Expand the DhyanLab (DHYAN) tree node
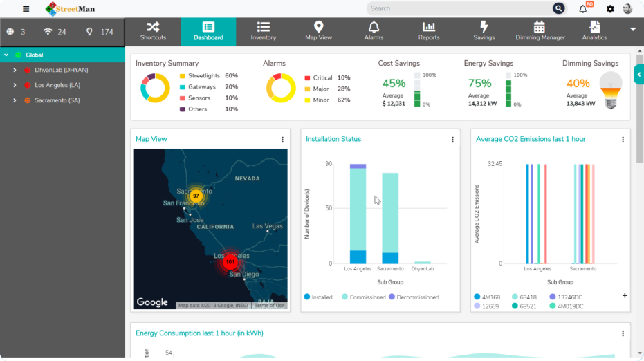 pos(15,70)
